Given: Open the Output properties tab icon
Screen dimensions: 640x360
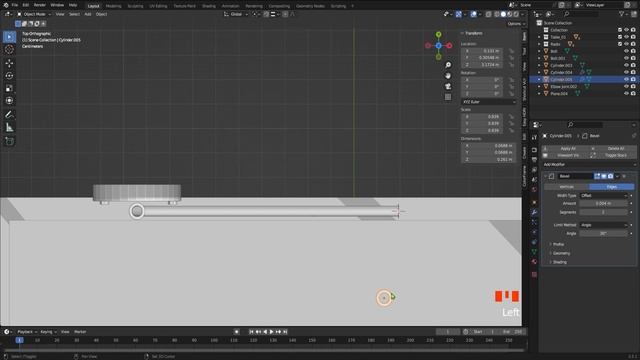Looking at the screenshot, I should coord(534,160).
